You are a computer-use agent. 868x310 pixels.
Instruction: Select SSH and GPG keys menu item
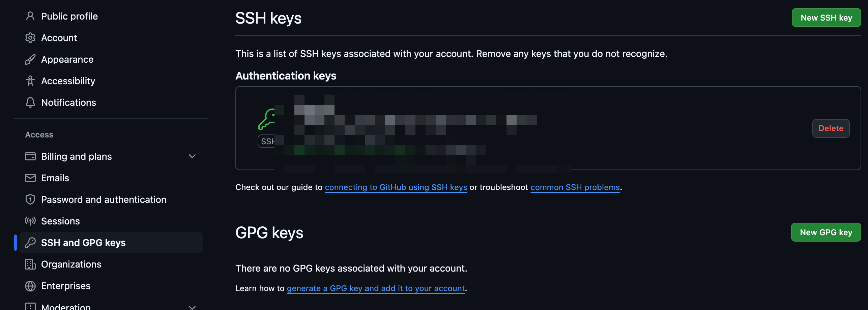(x=83, y=243)
